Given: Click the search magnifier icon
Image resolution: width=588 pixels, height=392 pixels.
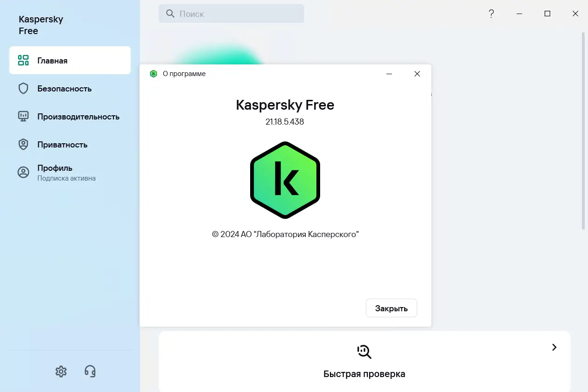Looking at the screenshot, I should click(x=170, y=14).
